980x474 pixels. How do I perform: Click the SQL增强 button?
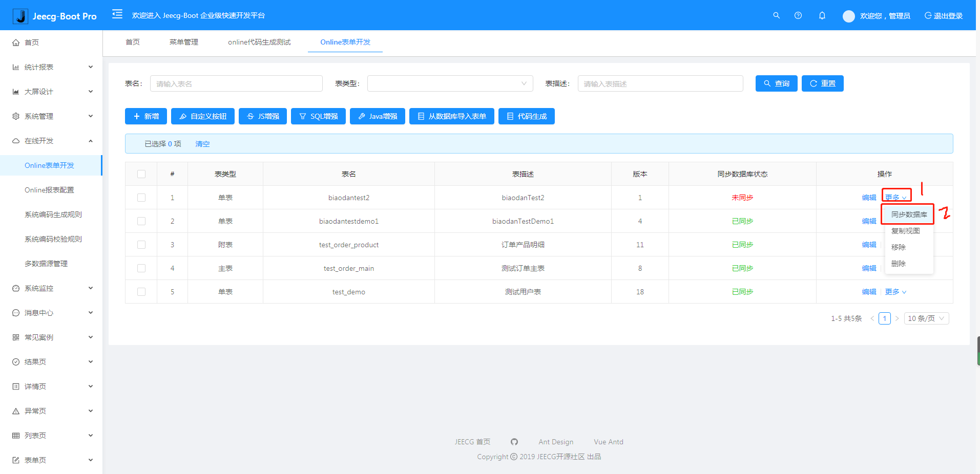coord(318,116)
